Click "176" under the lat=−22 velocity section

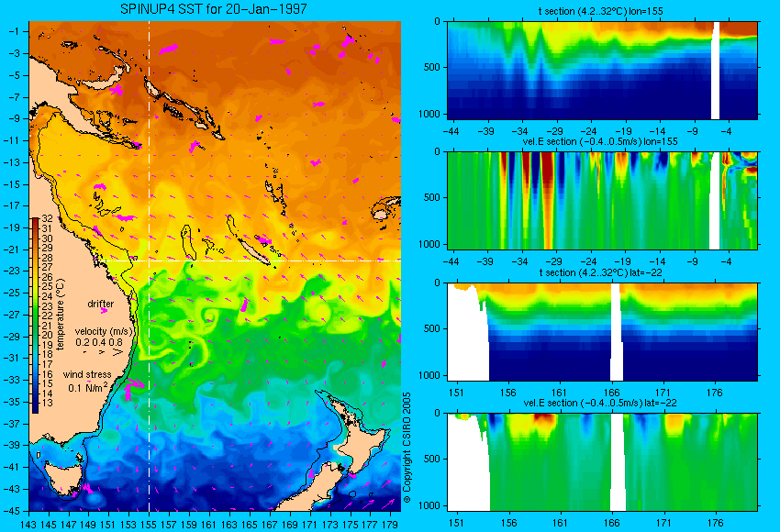coord(715,523)
